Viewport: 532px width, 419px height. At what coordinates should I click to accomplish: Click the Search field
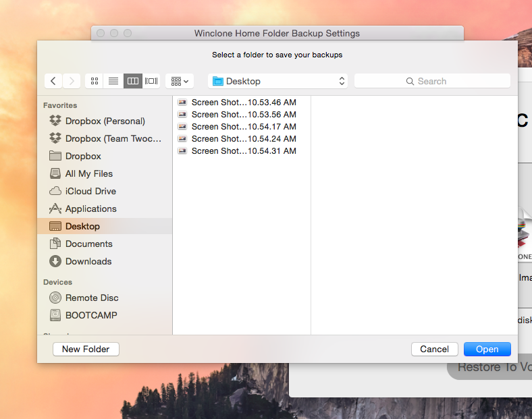click(x=432, y=81)
